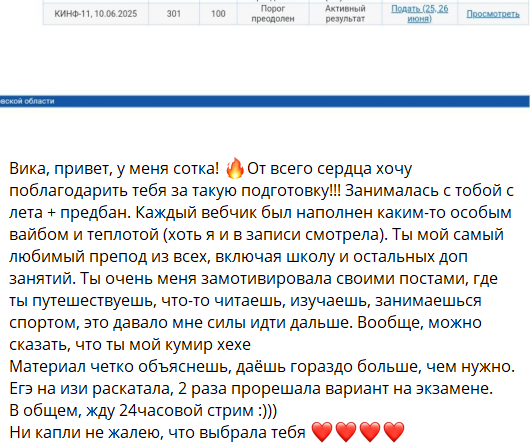Select the Активный результат cell
530x445 pixels.
[x=345, y=14]
